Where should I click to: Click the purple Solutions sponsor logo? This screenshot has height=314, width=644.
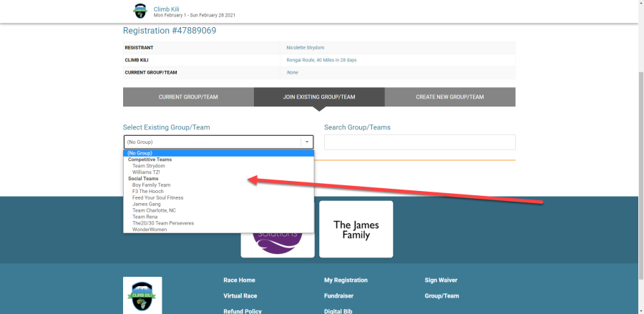(278, 242)
